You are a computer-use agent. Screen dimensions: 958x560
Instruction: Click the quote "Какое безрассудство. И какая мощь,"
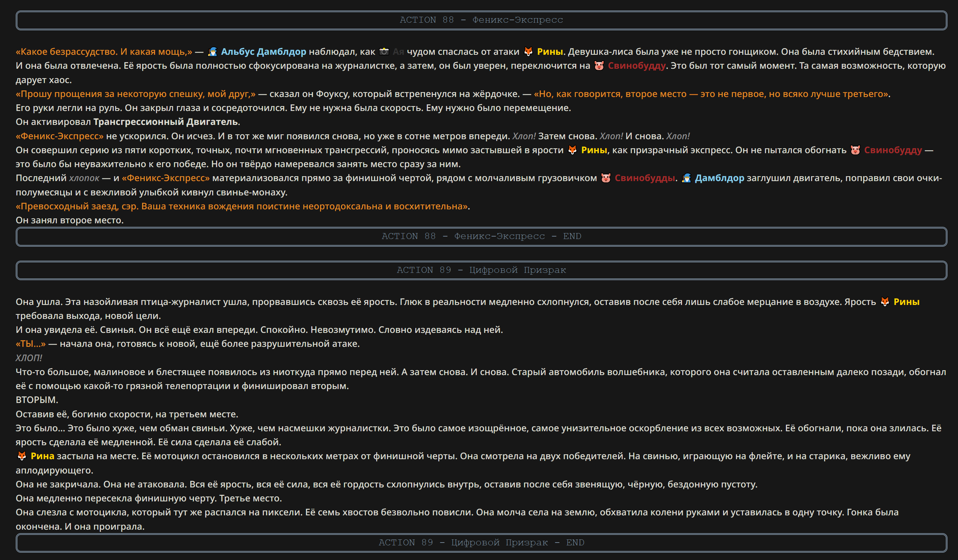(x=104, y=52)
